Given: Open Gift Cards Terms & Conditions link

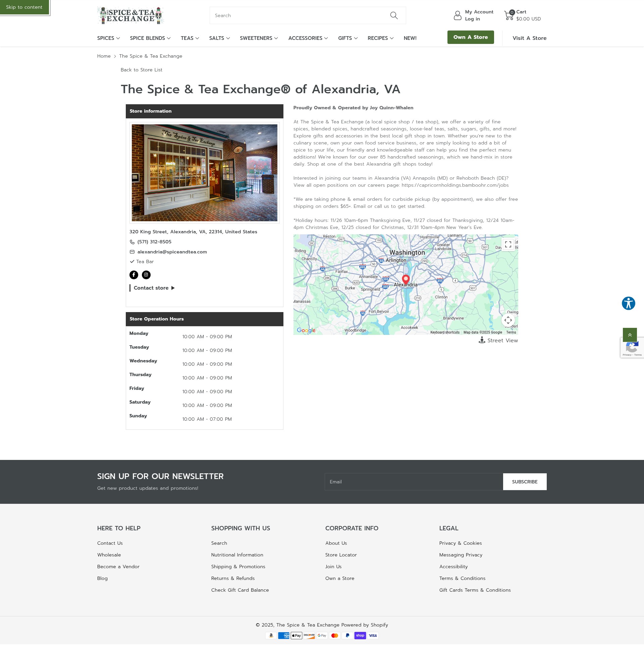Looking at the screenshot, I should [x=475, y=590].
